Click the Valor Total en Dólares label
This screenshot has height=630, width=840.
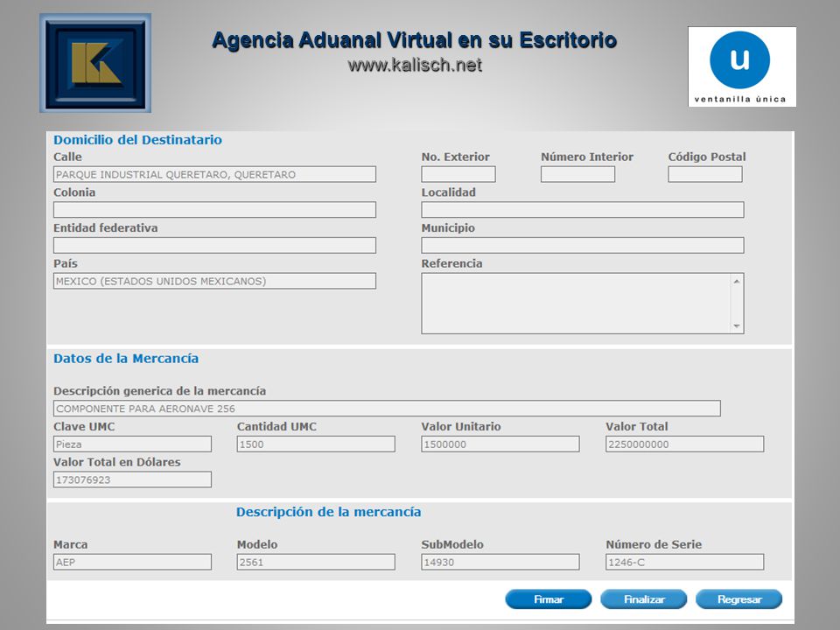116,462
